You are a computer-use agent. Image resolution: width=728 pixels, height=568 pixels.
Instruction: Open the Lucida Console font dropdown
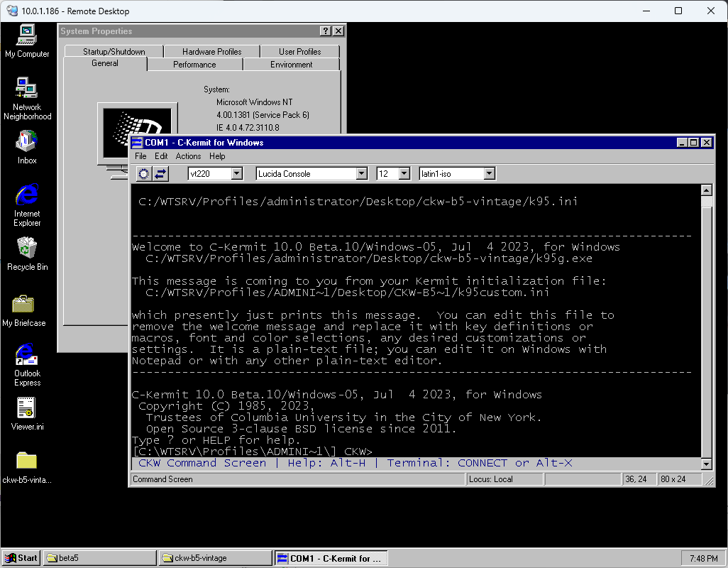[362, 174]
